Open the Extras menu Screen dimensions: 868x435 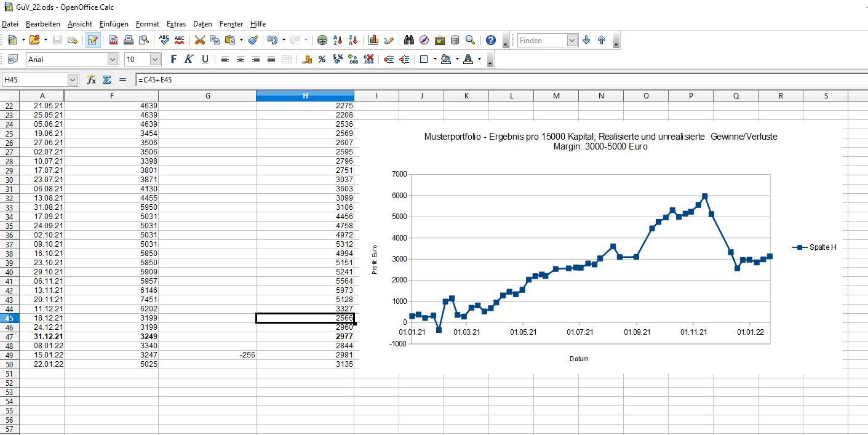pyautogui.click(x=176, y=24)
